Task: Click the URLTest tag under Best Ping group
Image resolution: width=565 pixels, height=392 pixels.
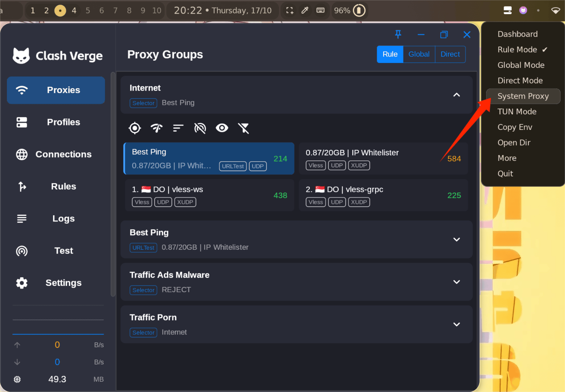Action: (143, 248)
